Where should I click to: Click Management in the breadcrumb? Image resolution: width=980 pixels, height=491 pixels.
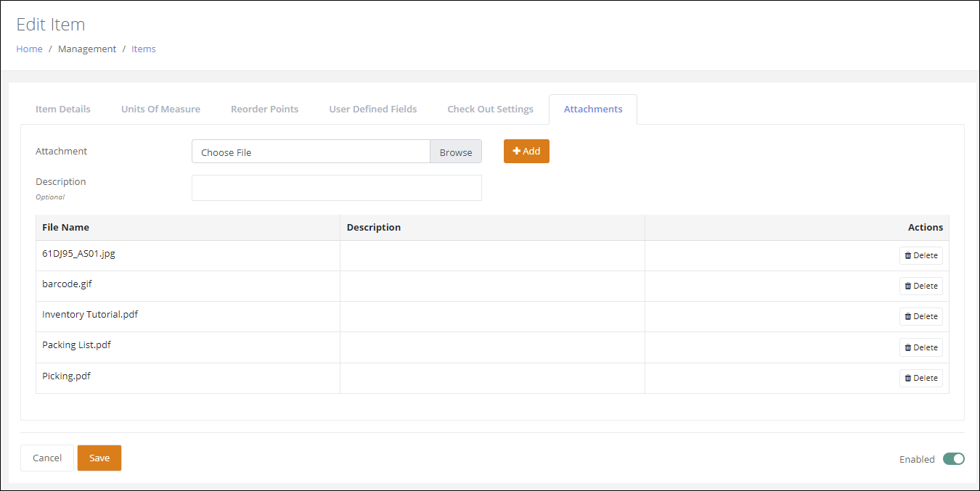[x=87, y=49]
